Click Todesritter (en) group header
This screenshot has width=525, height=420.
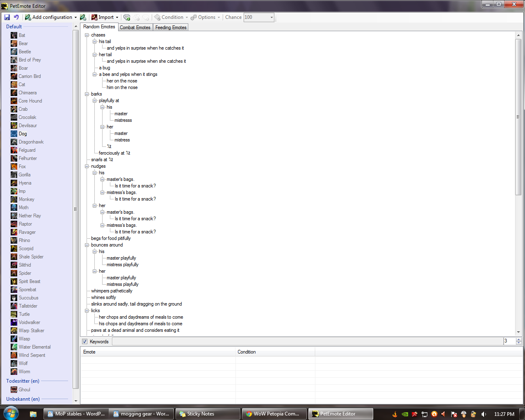click(23, 381)
